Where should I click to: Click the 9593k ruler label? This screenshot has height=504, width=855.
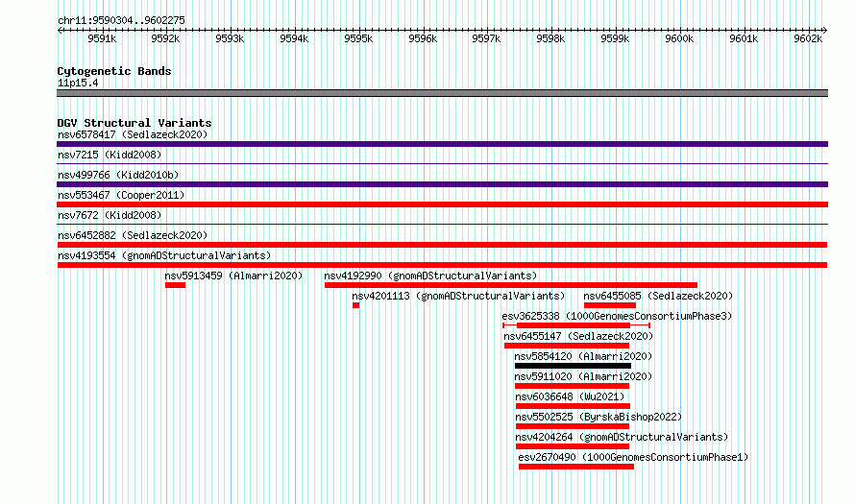pos(230,38)
